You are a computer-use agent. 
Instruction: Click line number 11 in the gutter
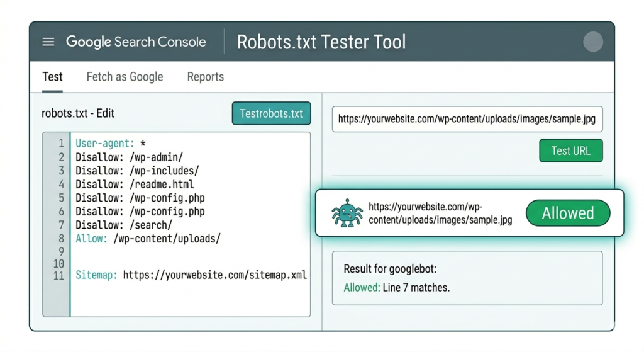(x=58, y=276)
